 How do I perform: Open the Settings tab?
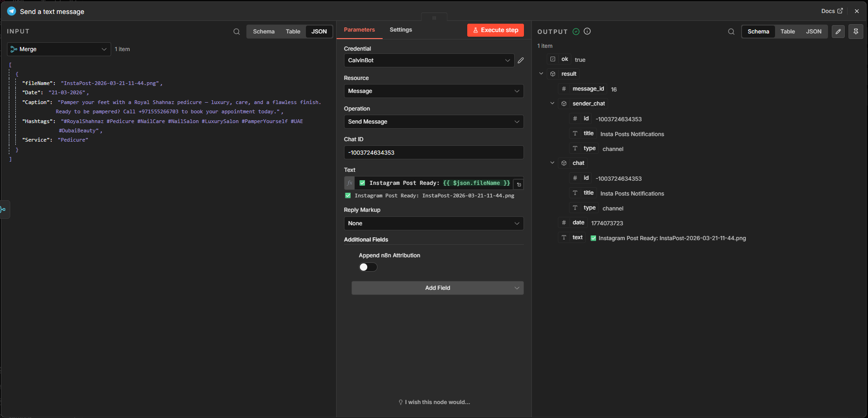[401, 30]
